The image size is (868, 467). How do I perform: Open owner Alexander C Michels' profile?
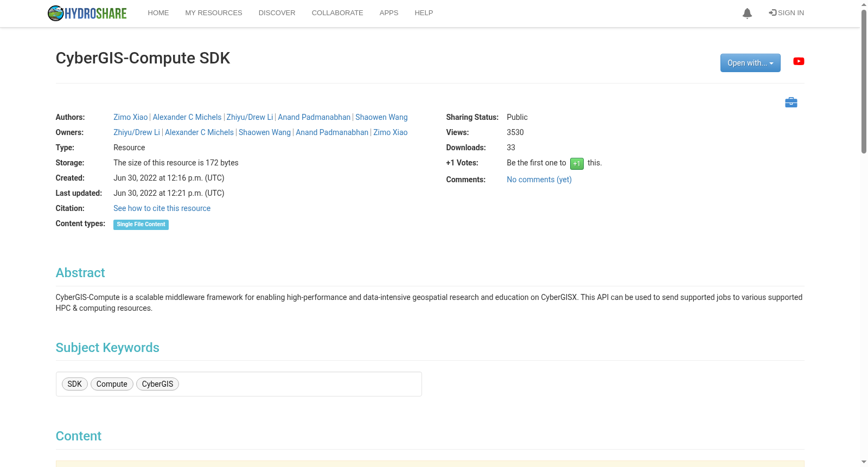[199, 132]
